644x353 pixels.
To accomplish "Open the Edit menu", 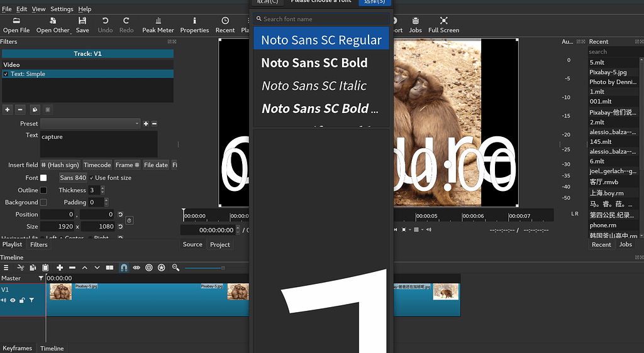I will coord(22,9).
